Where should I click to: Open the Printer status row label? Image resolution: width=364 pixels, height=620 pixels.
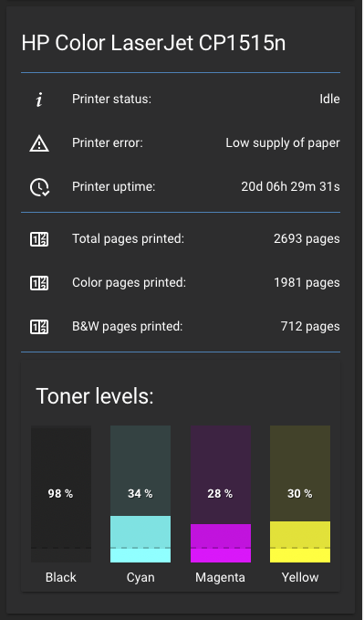(111, 99)
